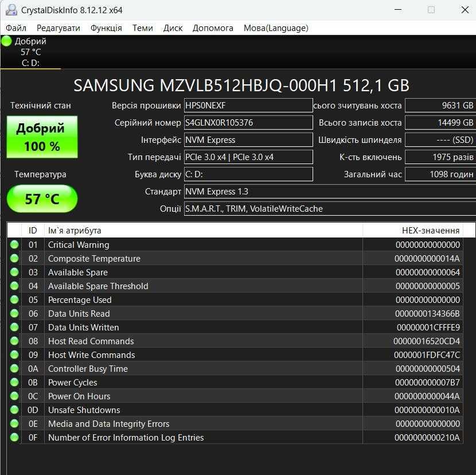476x475 pixels.
Task: Click the green status dot for Unsafe Shutdowns
Action: click(14, 410)
